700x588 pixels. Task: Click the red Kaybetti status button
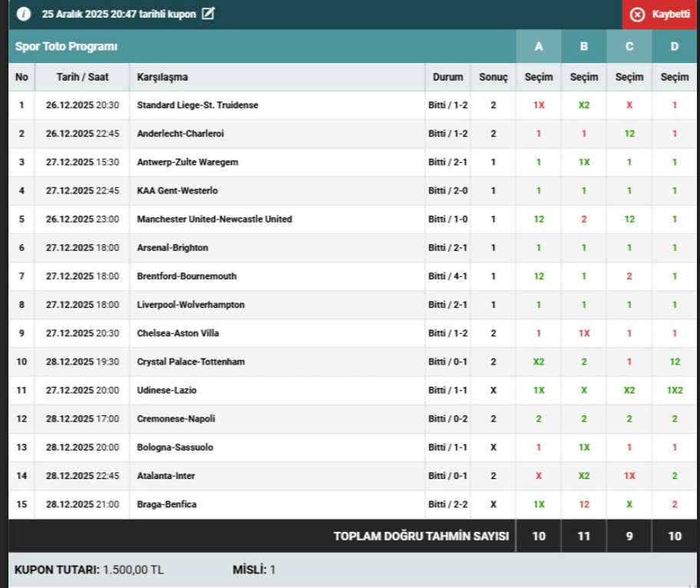[660, 15]
